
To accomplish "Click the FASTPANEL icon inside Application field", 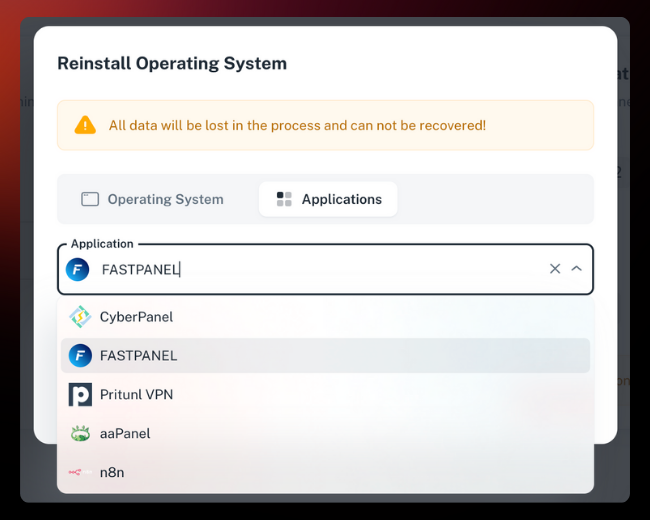I will (x=78, y=269).
